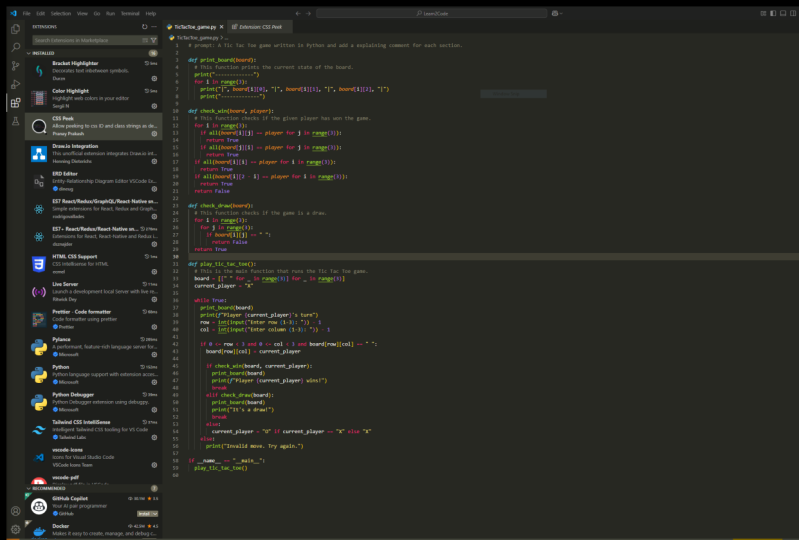Image resolution: width=799 pixels, height=540 pixels.
Task: Select ES7 React/Redux/GraphQL extension entry
Action: [x=94, y=209]
